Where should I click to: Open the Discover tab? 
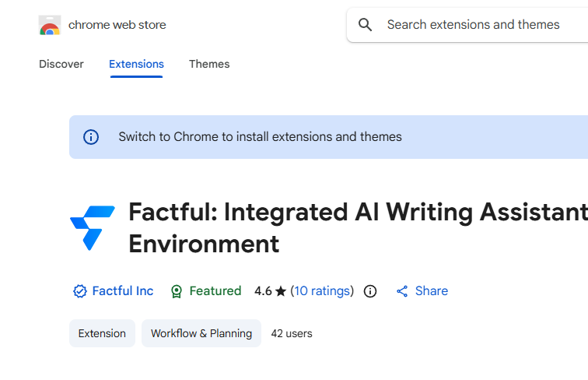[61, 64]
